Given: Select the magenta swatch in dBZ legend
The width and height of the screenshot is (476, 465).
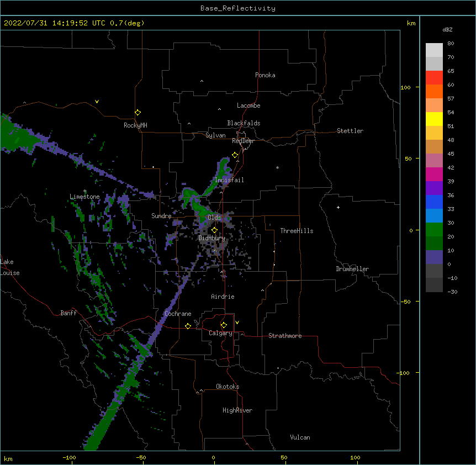Looking at the screenshot, I should (x=434, y=174).
